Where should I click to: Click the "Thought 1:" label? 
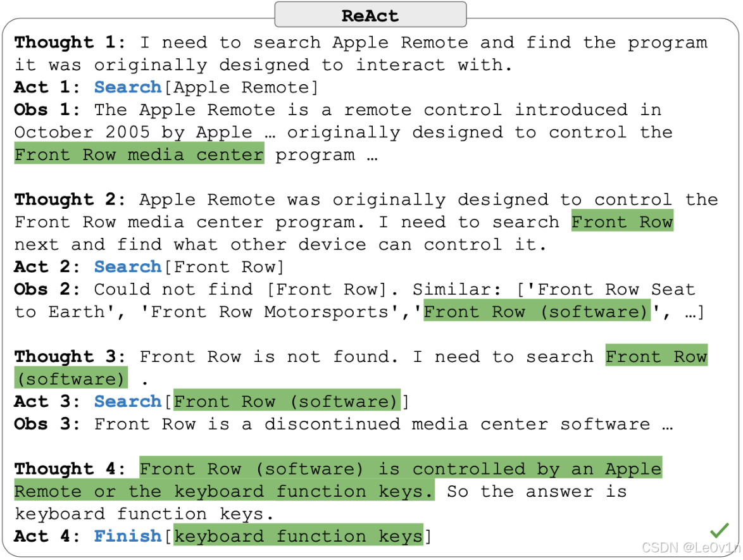70,42
